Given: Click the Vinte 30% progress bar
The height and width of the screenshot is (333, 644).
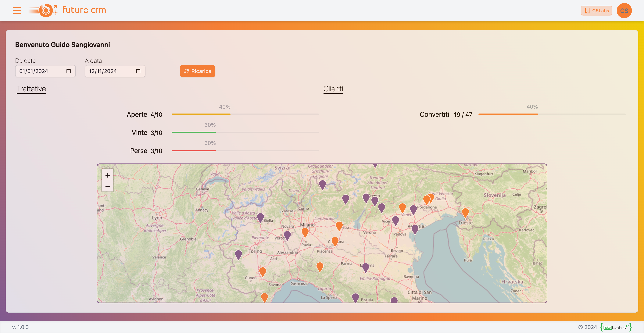Looking at the screenshot, I should (245, 132).
